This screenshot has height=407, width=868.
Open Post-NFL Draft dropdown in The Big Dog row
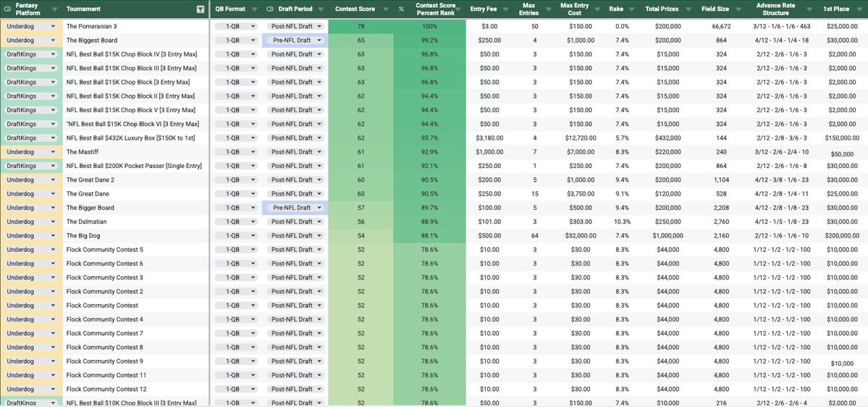[295, 235]
